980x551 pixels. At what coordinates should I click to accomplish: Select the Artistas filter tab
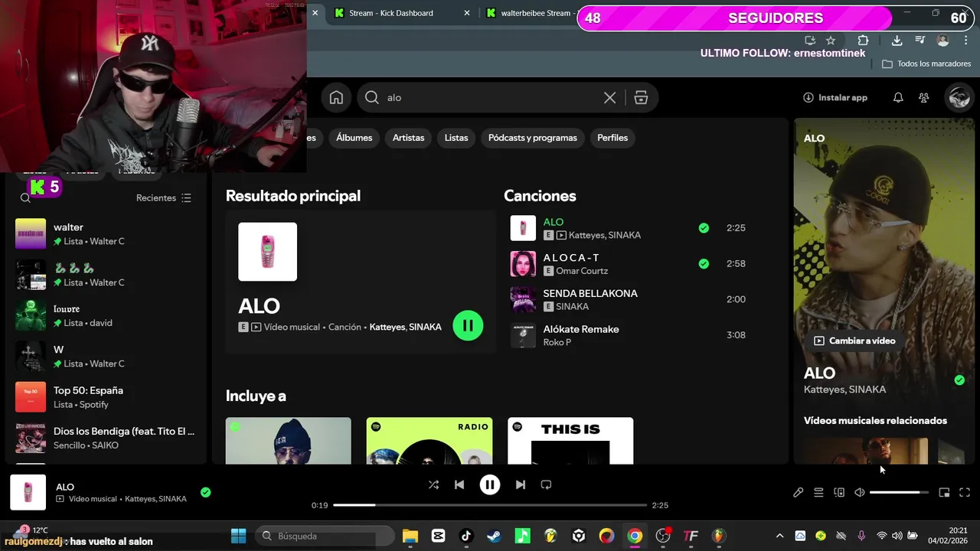pos(408,138)
